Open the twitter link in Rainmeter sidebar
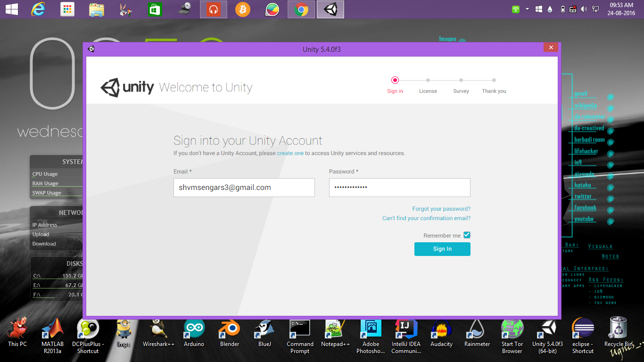The width and height of the screenshot is (644, 362). point(583,197)
